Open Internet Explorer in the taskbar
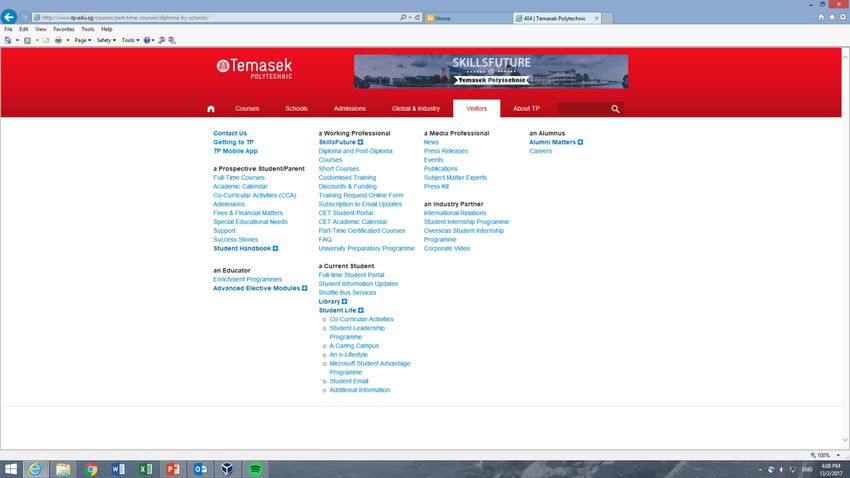850x478 pixels. pyautogui.click(x=35, y=469)
